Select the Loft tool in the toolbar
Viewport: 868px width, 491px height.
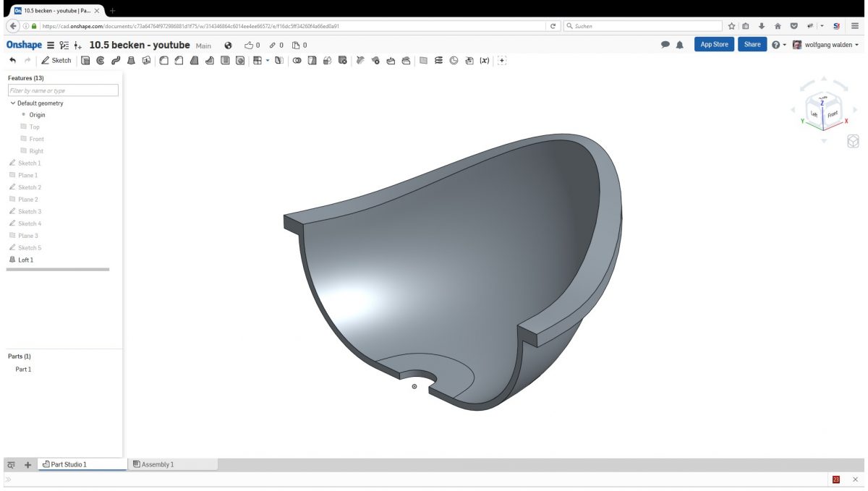click(129, 61)
